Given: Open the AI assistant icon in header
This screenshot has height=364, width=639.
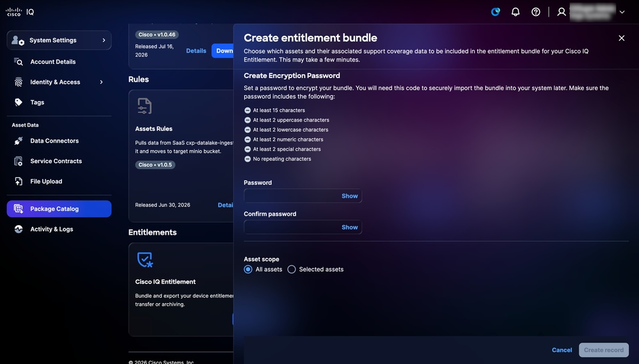Looking at the screenshot, I should click(496, 12).
